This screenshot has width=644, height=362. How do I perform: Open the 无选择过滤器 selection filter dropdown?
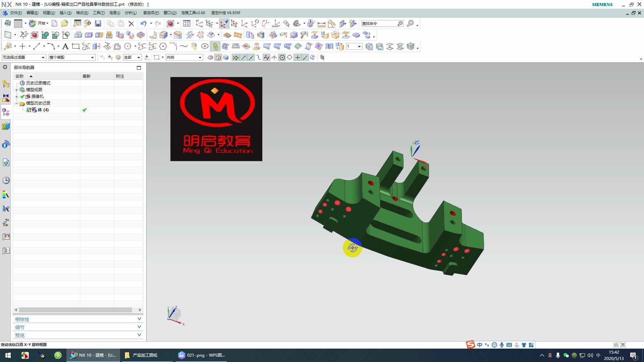[x=23, y=57]
